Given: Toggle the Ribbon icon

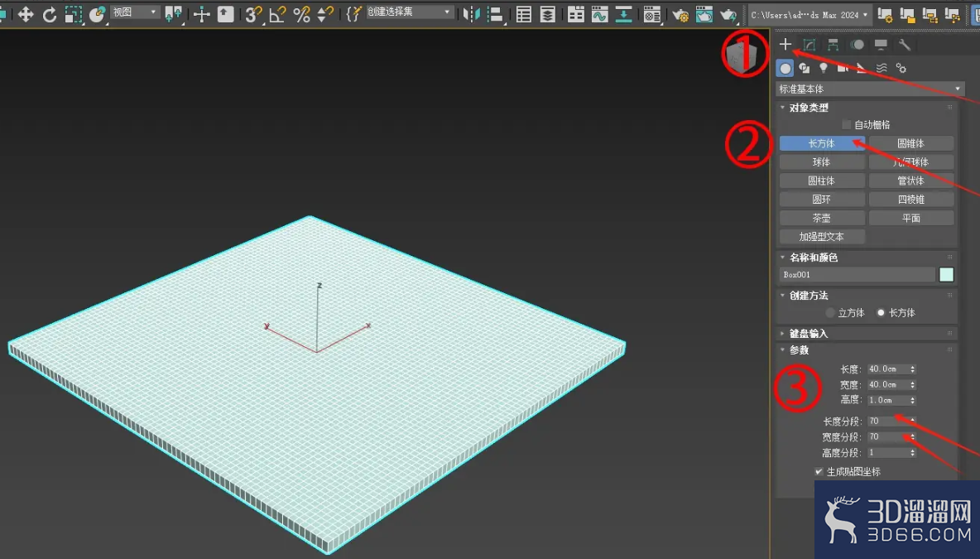Looking at the screenshot, I should [575, 14].
